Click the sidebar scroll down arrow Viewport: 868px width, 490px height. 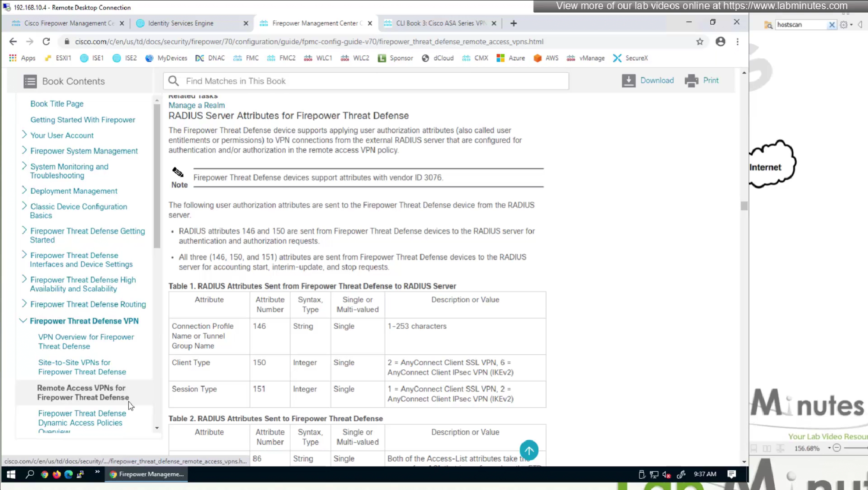point(157,428)
